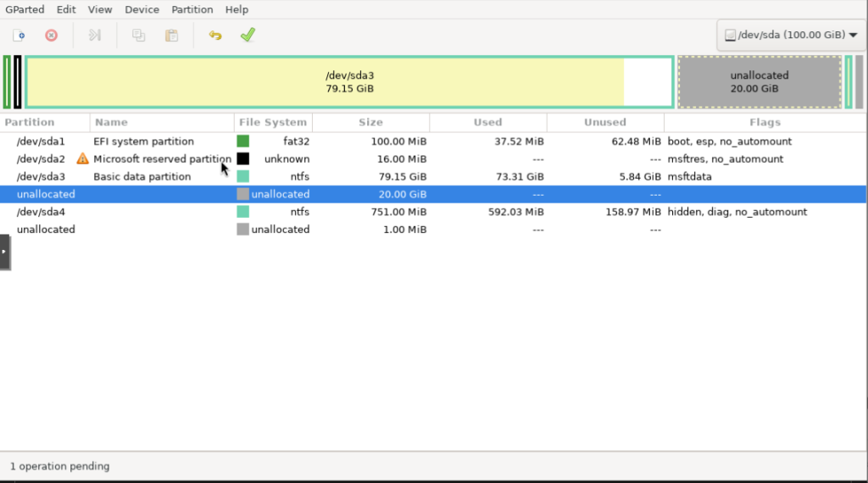The width and height of the screenshot is (868, 483).
Task: Click the gray square of the 1.00 MiB unallocated row
Action: pos(242,229)
